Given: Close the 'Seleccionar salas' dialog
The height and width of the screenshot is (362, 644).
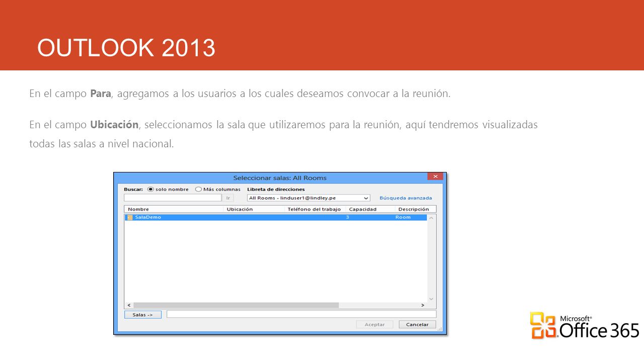Looking at the screenshot, I should (435, 176).
